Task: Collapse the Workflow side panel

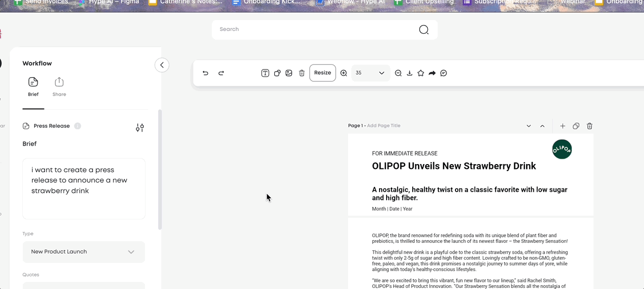Action: [x=162, y=65]
